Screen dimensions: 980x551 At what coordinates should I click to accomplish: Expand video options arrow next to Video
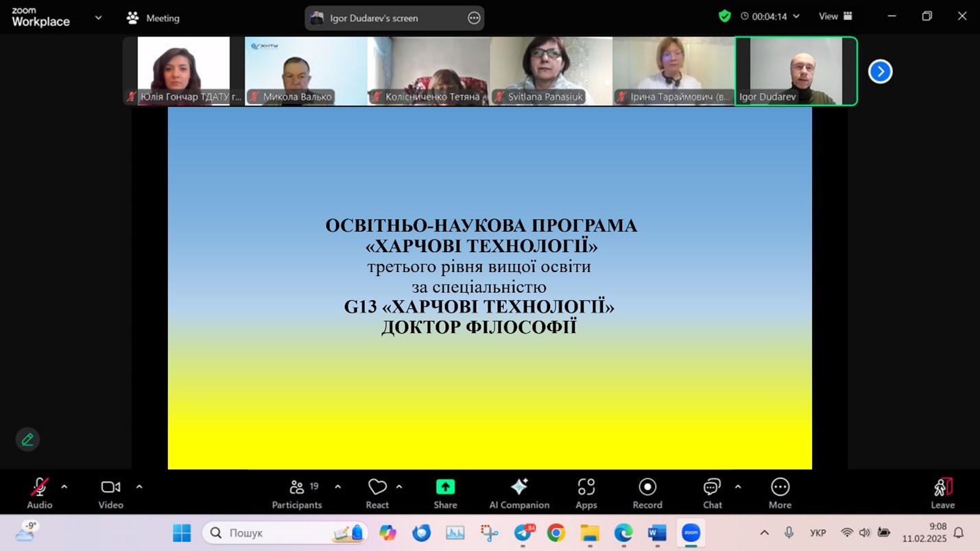[139, 487]
